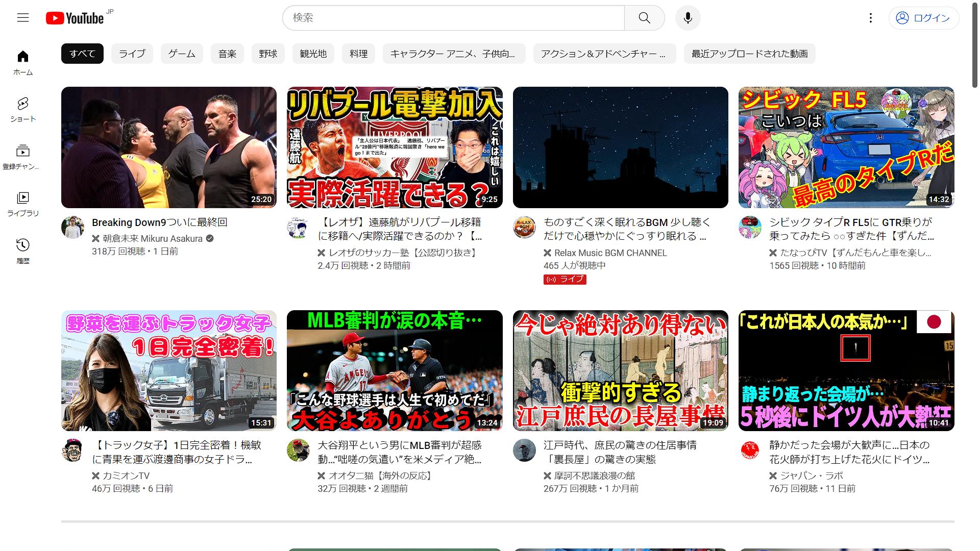Start voice search with microphone icon

[688, 18]
